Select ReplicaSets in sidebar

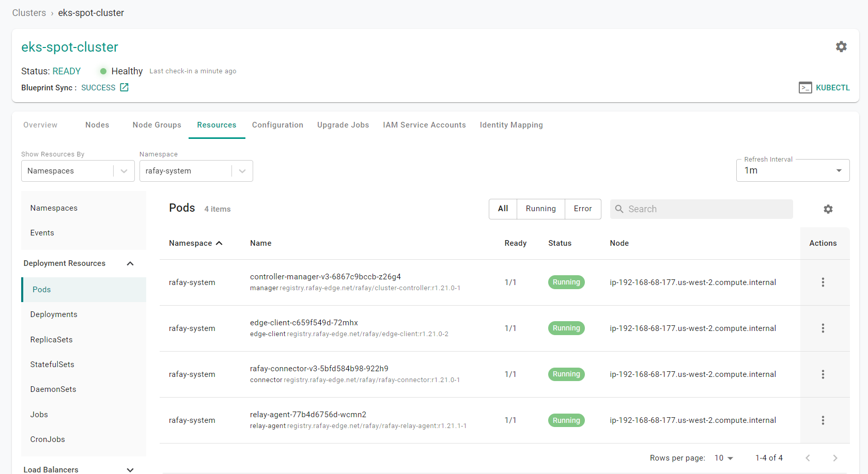pyautogui.click(x=51, y=340)
